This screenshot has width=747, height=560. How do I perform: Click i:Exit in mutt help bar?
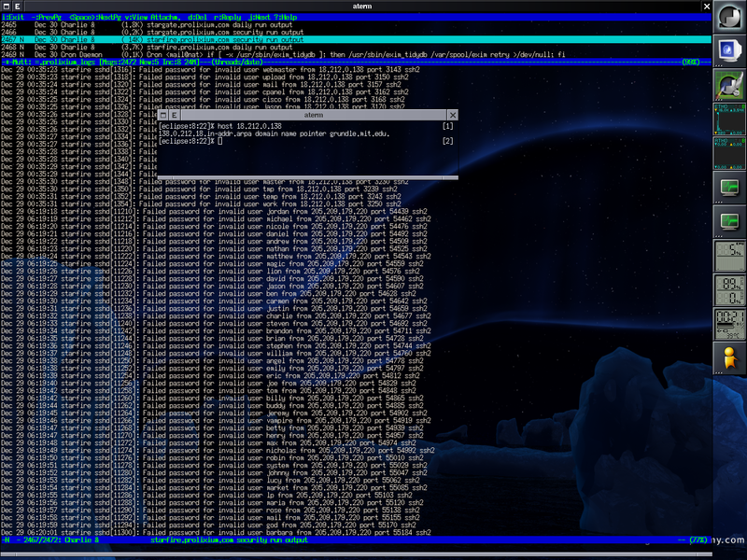pyautogui.click(x=12, y=17)
